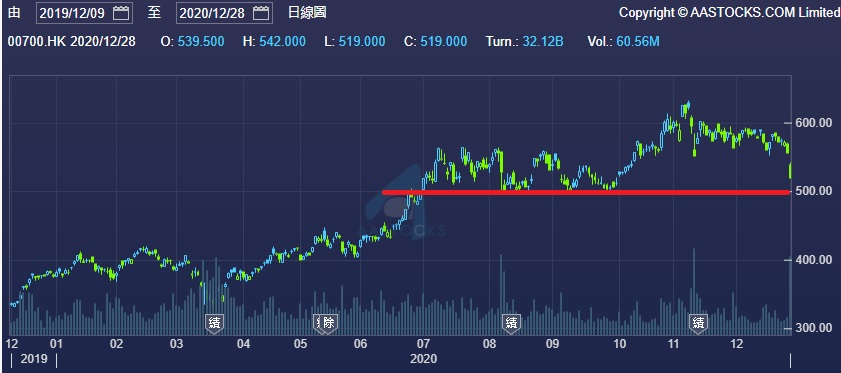Click the 00700.HK 2020/12/28 stock label

pos(72,41)
